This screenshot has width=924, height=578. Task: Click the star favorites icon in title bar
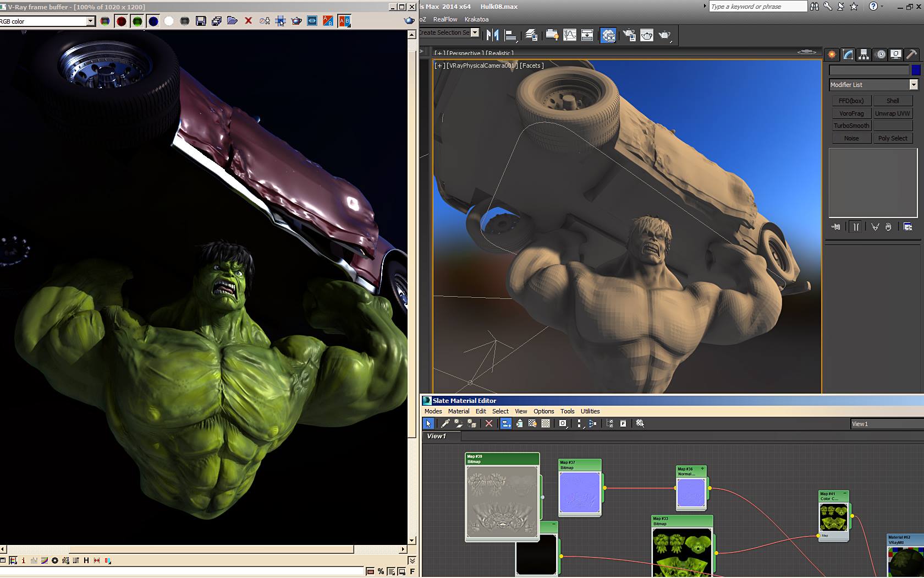tap(854, 7)
